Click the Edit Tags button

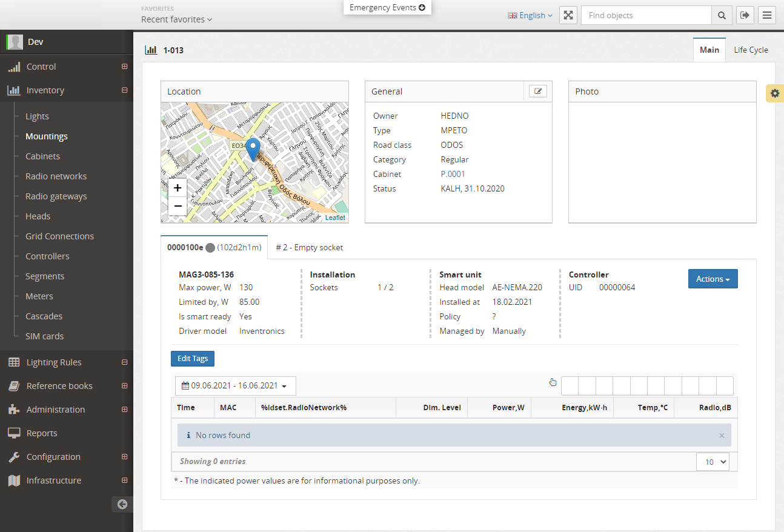point(192,359)
